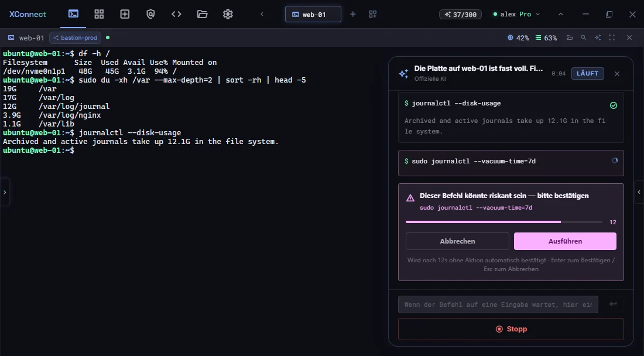Screen dimensions: 644x356
Task: Confirm the command with Ausführen
Action: pyautogui.click(x=565, y=241)
